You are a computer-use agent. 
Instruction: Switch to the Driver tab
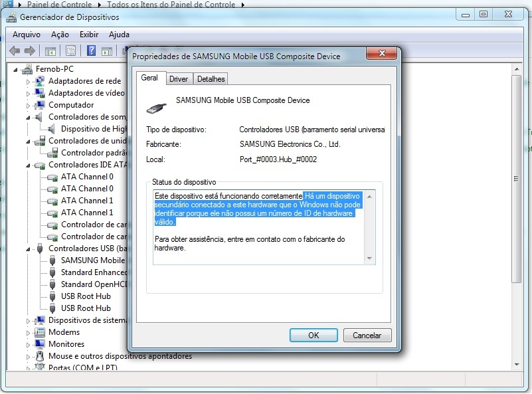179,79
